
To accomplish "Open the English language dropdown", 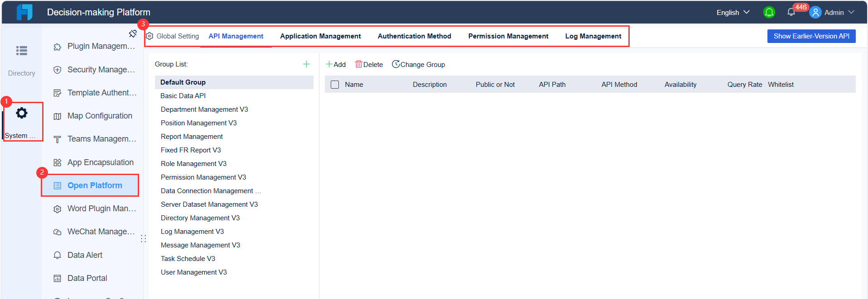I will click(x=733, y=12).
